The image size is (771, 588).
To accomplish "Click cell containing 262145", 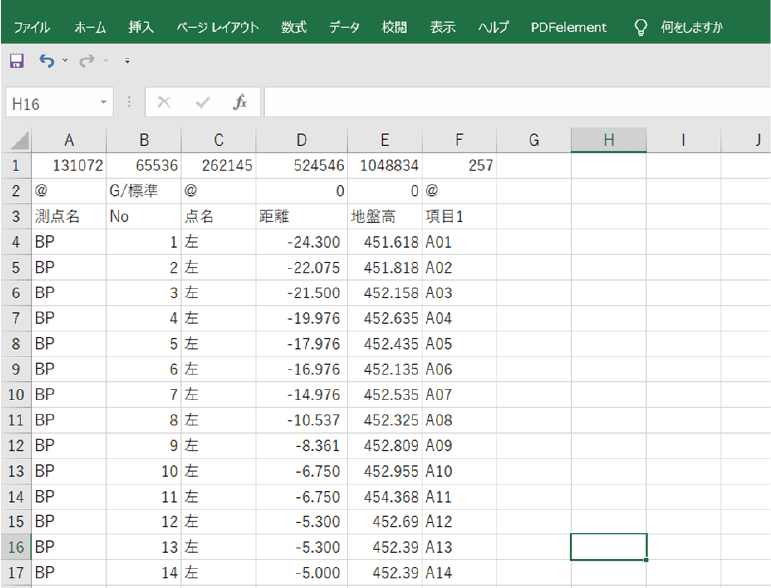I will (x=219, y=165).
